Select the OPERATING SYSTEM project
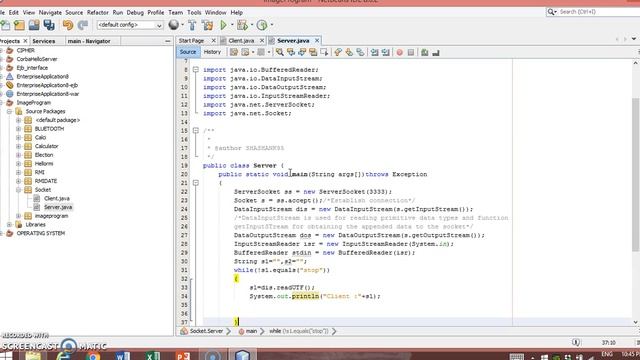 [x=40, y=233]
